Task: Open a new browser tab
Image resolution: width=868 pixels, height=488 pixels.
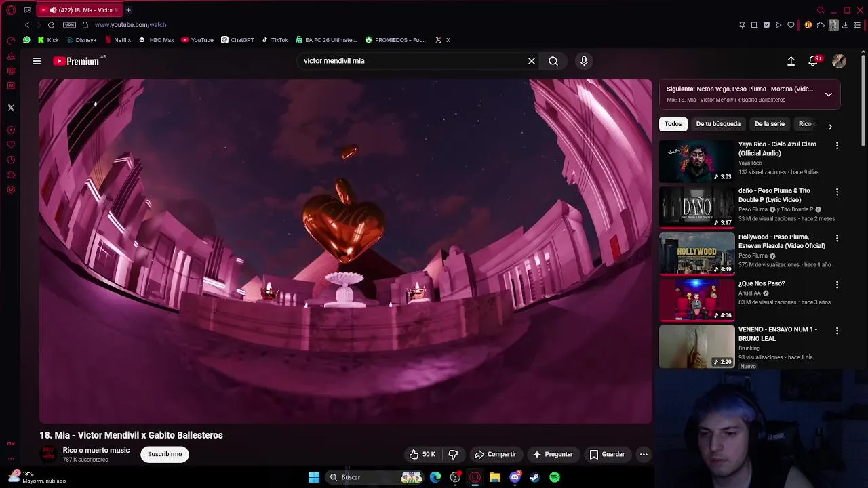Action: 128,10
